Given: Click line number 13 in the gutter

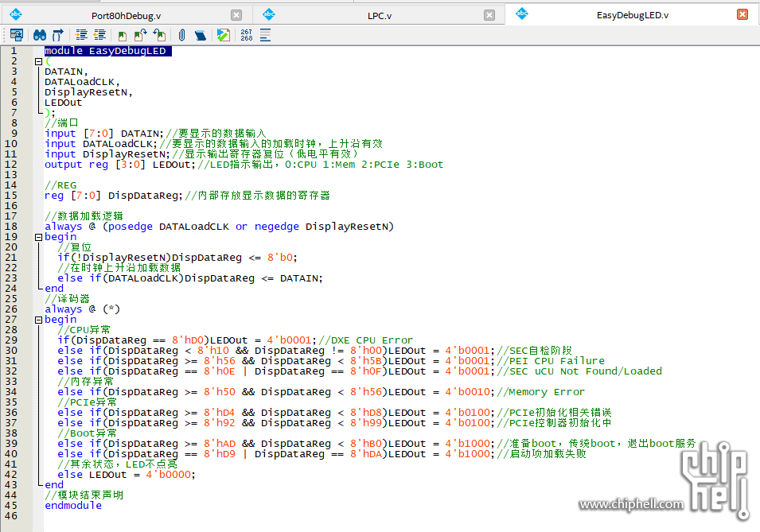Looking at the screenshot, I should click(10, 175).
